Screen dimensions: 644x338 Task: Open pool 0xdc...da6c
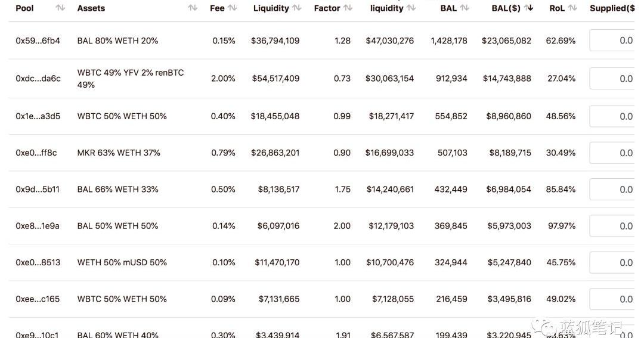tap(38, 79)
